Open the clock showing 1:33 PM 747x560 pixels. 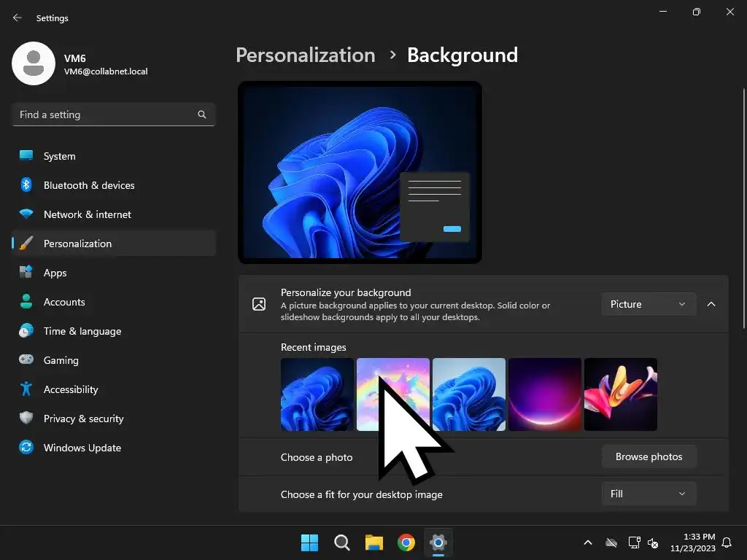coord(693,542)
